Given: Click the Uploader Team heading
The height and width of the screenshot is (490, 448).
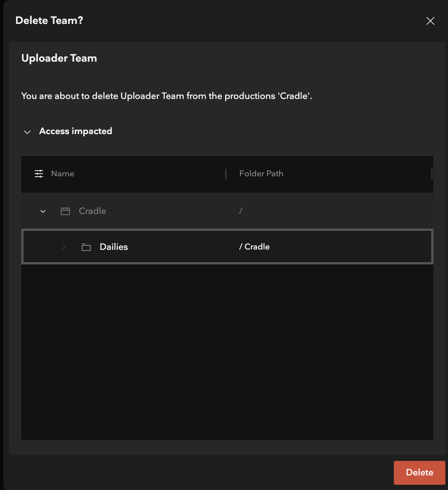Looking at the screenshot, I should pos(59,58).
